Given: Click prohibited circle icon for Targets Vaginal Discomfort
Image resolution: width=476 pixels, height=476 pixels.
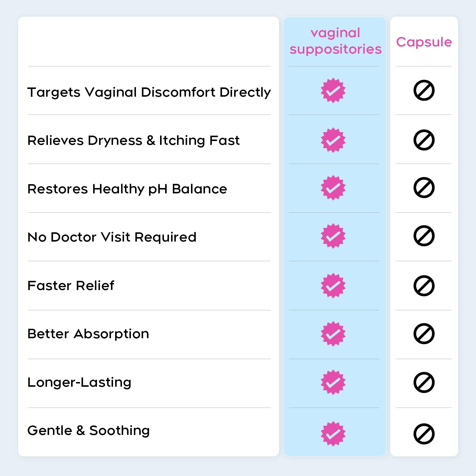Looking at the screenshot, I should [x=424, y=90].
